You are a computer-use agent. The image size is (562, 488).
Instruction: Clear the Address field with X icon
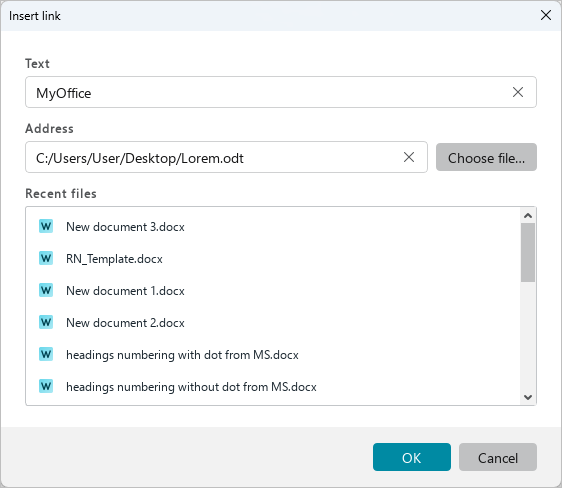[409, 157]
